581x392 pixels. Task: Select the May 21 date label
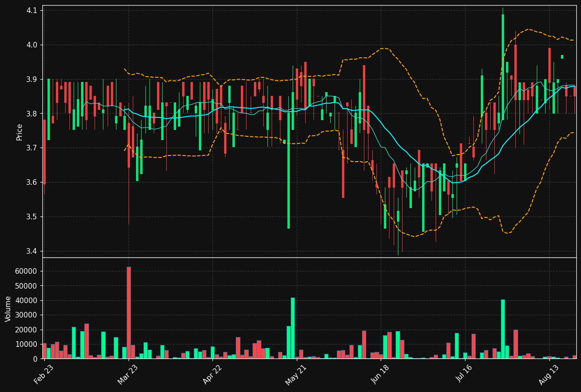point(295,374)
